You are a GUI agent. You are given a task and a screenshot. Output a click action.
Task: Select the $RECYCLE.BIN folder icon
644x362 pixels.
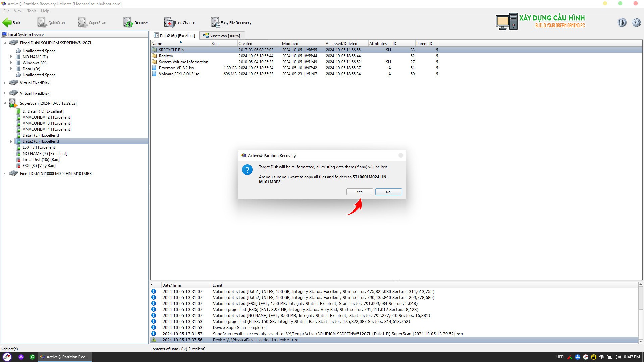pos(154,50)
